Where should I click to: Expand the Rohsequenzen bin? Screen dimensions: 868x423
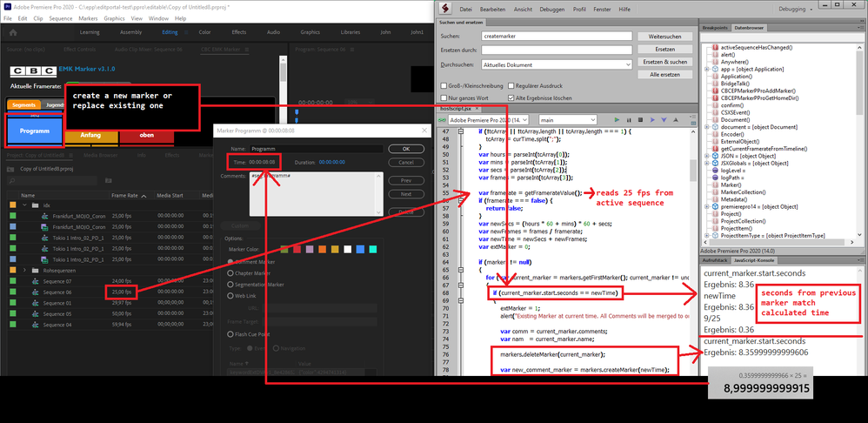25,271
